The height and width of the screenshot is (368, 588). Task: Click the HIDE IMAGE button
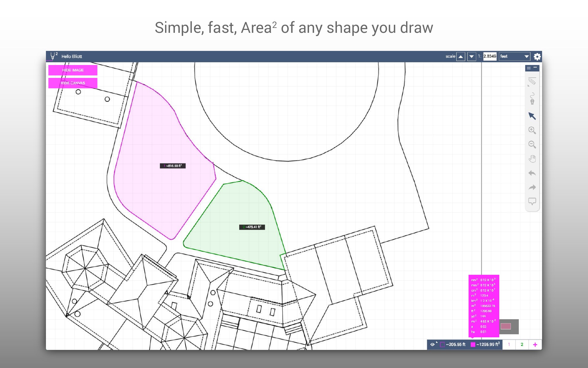coord(73,70)
